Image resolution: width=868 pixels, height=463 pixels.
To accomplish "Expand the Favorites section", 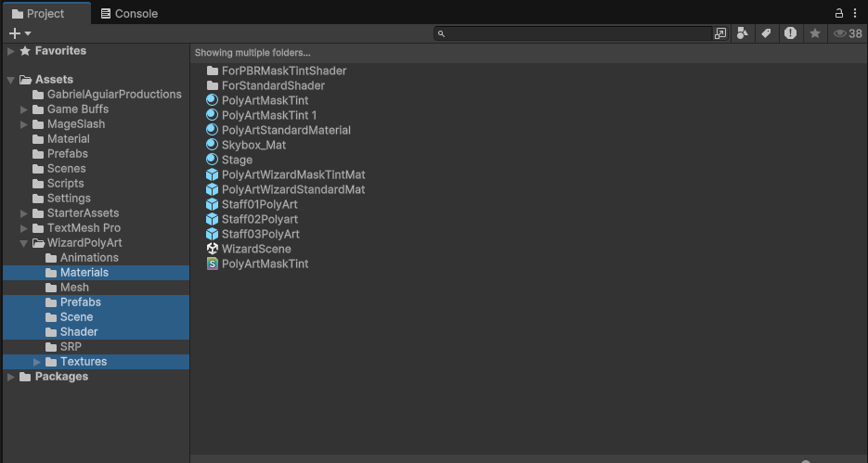I will tap(10, 51).
